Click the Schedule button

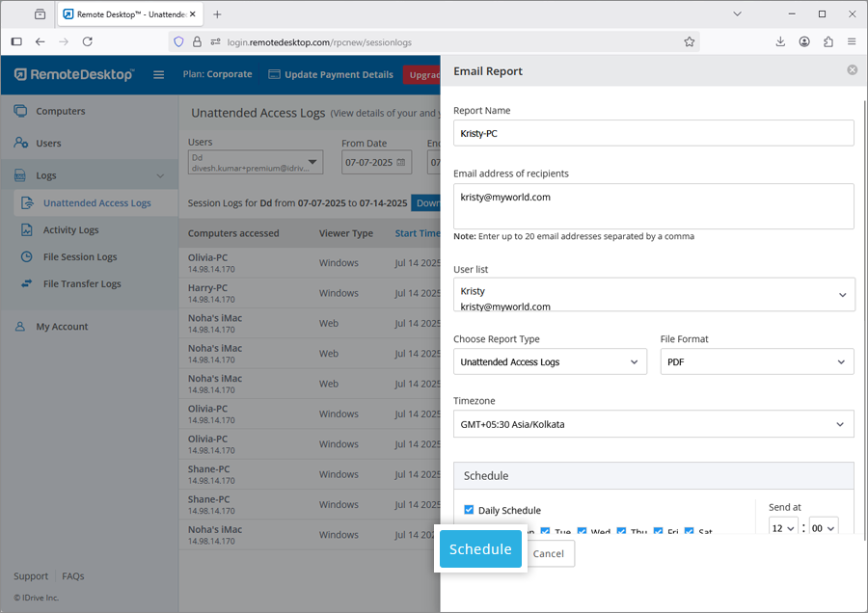tap(480, 549)
